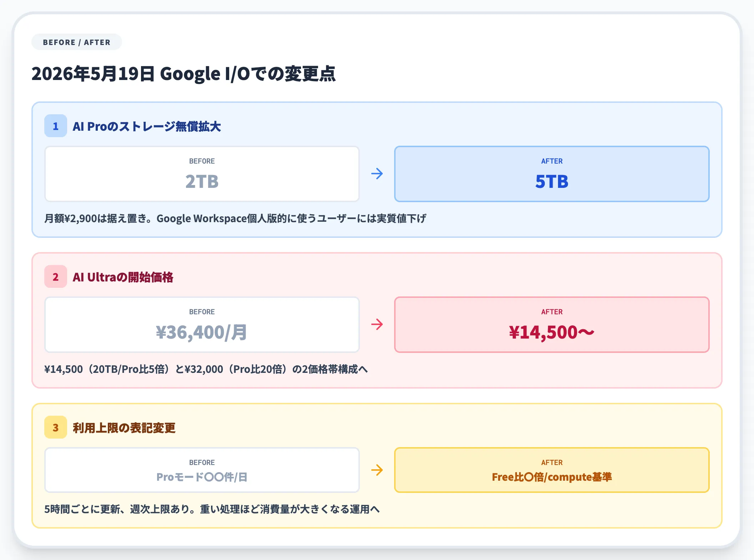The height and width of the screenshot is (560, 754).
Task: Click the ¥36,400/月 before price
Action: pos(202,332)
